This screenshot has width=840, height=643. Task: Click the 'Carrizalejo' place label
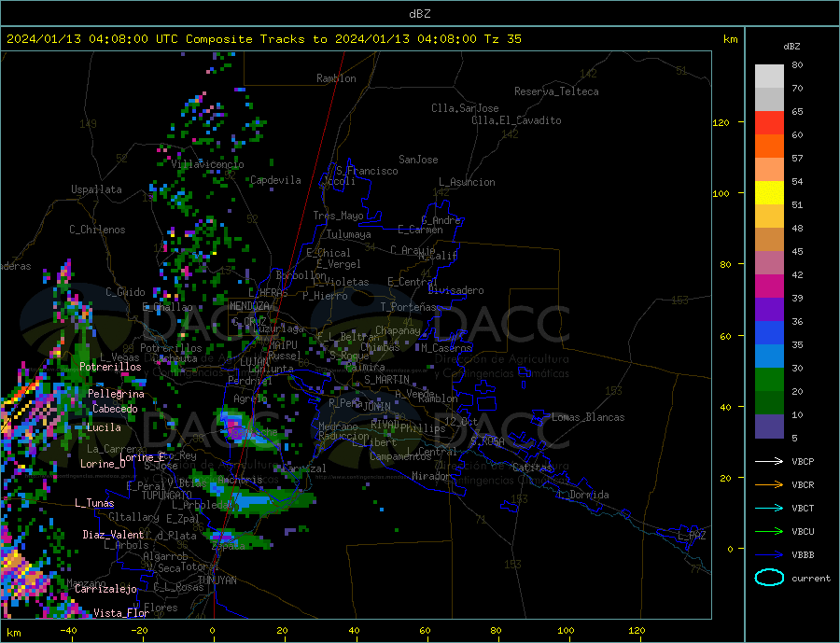105,590
